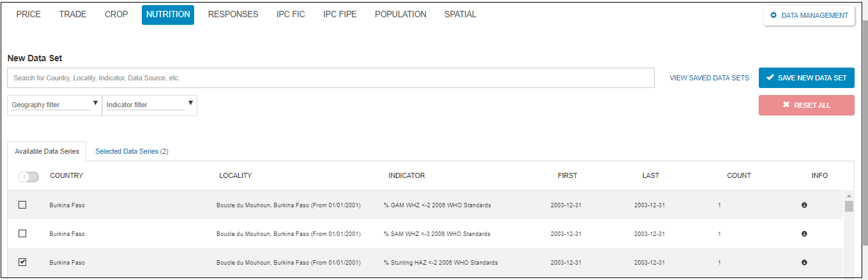Click gear icon in Data Management button

point(773,15)
